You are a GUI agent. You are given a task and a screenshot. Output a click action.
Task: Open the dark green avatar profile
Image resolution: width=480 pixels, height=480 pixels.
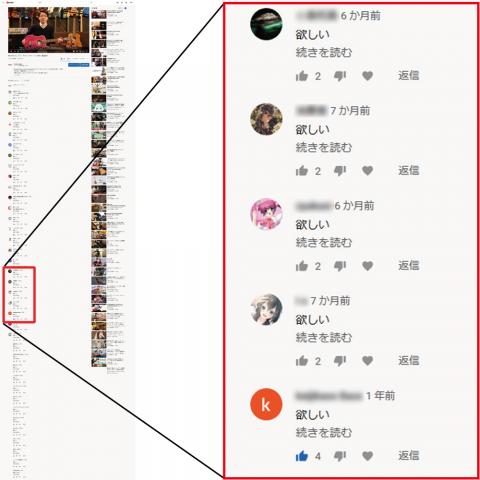coord(266,24)
